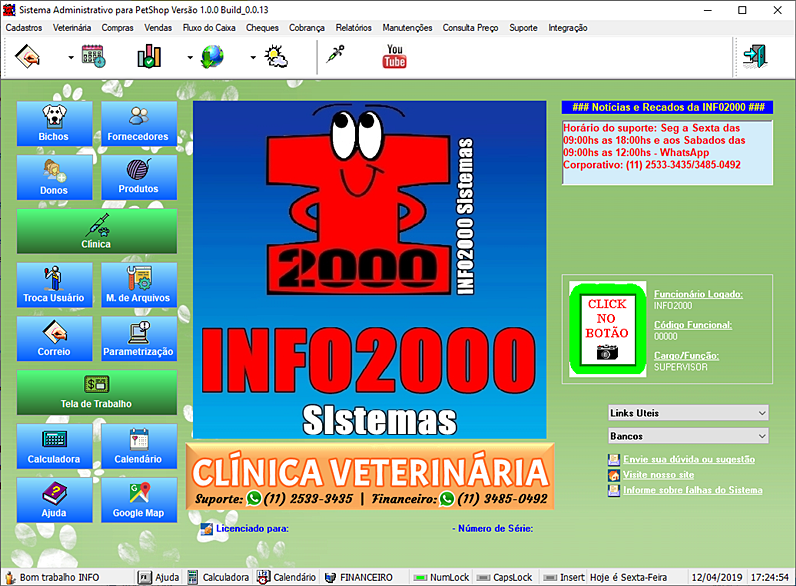Click the Funcionário Logado label

(x=698, y=294)
